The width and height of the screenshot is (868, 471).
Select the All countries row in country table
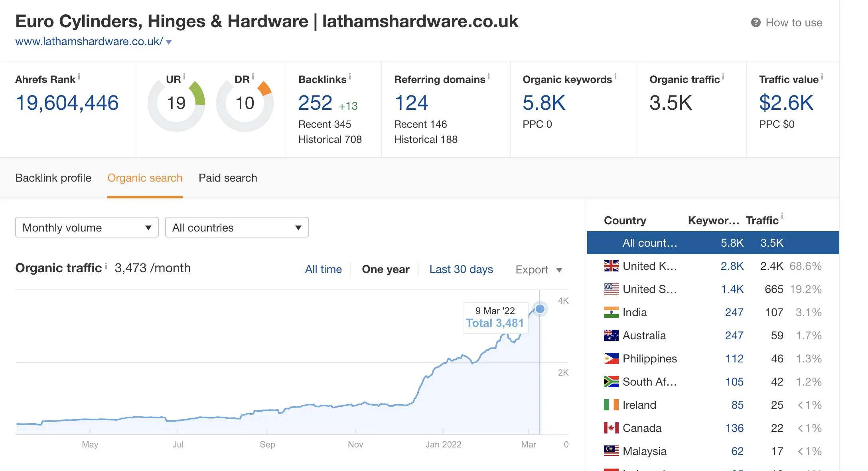[x=713, y=243]
